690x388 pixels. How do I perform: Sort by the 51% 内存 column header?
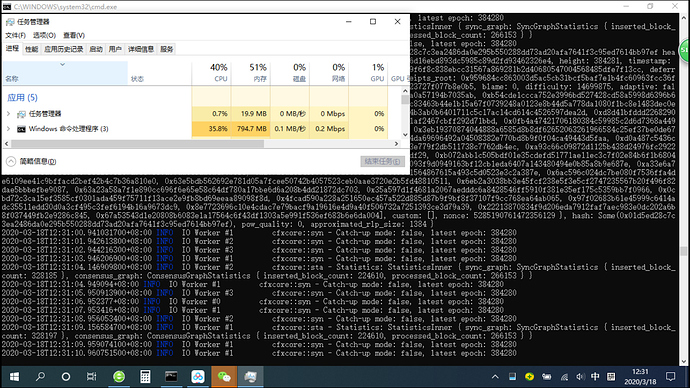click(250, 73)
